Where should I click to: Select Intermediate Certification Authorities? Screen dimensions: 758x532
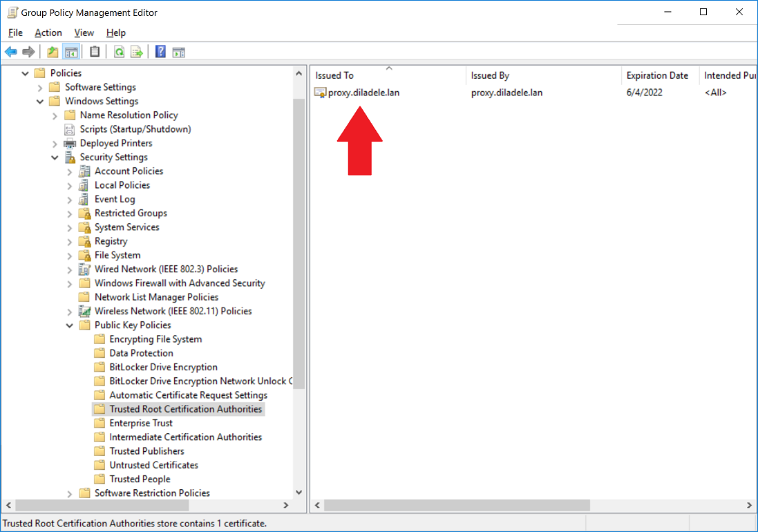(x=186, y=437)
